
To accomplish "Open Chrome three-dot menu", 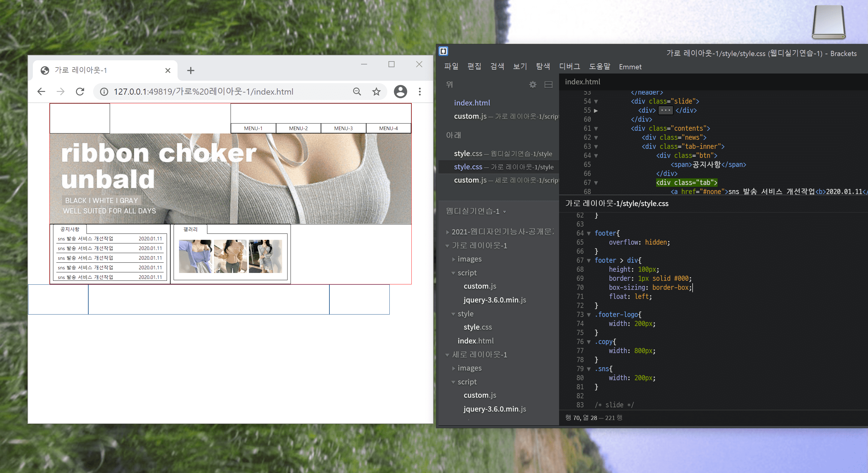I will [x=420, y=92].
